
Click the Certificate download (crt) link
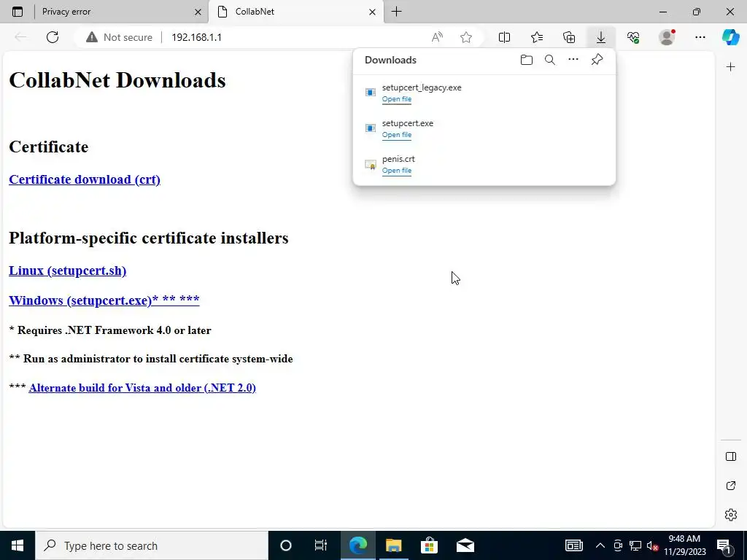click(85, 179)
